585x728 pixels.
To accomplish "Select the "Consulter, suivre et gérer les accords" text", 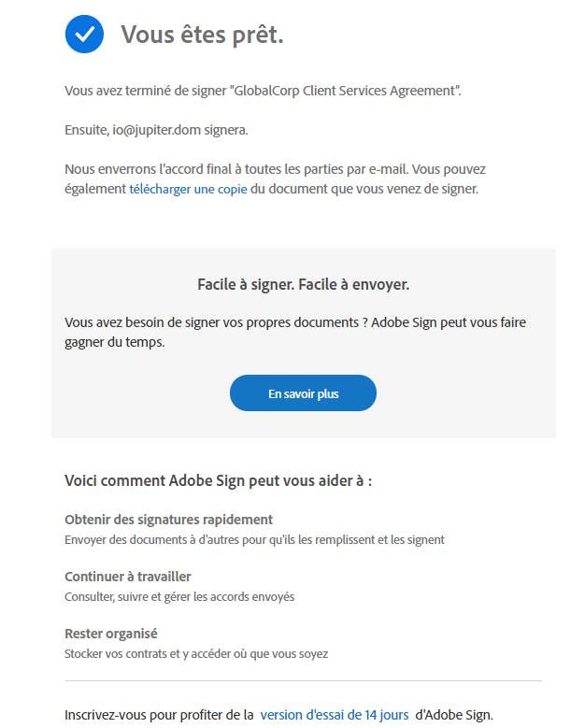I will (179, 596).
